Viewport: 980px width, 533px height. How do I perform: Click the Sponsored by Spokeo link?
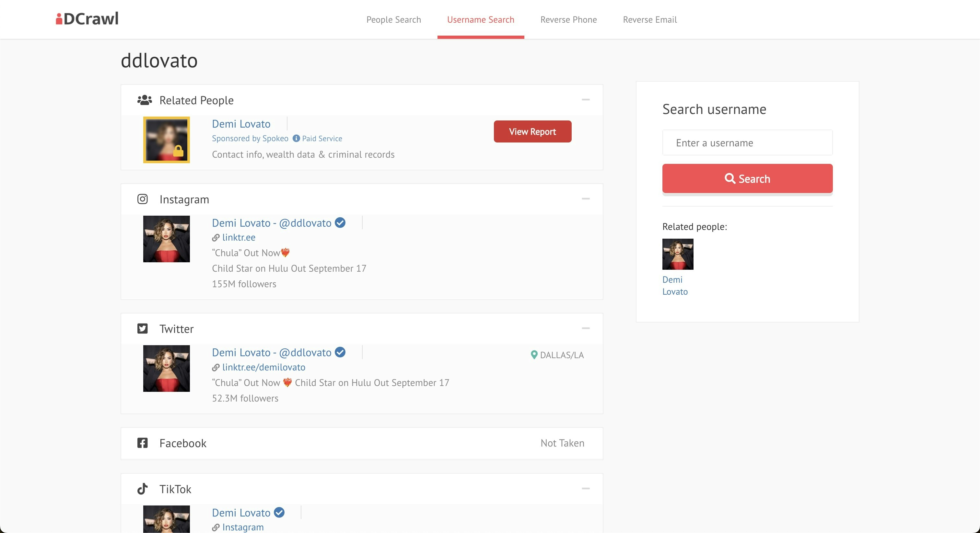[x=250, y=138]
